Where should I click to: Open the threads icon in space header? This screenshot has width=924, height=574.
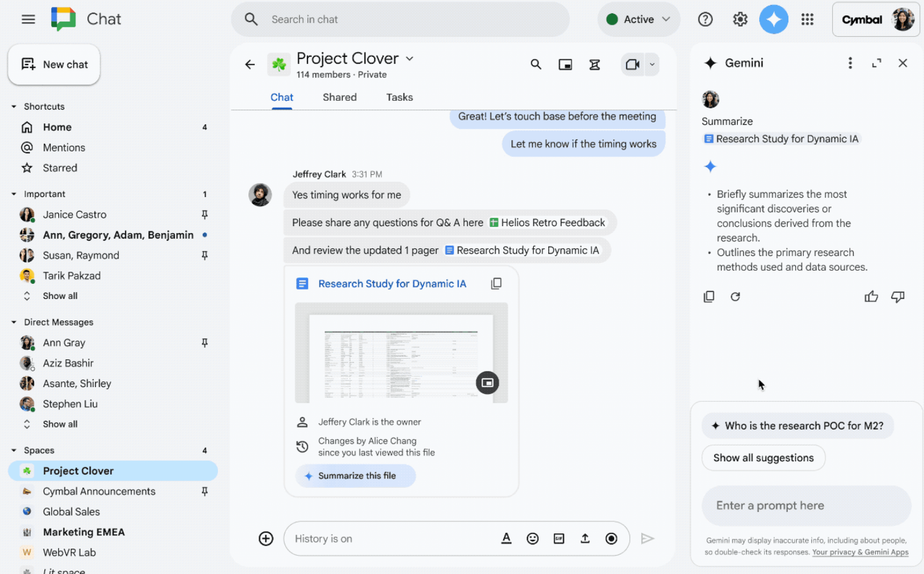click(594, 65)
